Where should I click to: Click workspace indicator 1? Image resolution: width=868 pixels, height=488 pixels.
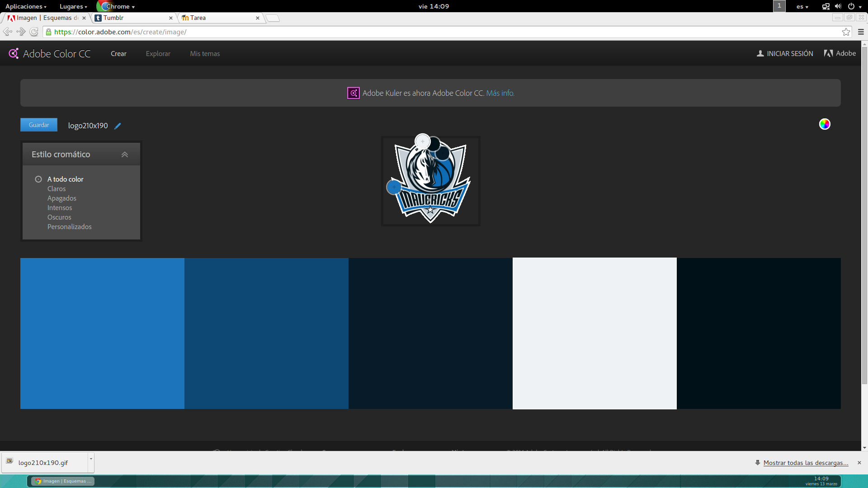click(x=779, y=6)
